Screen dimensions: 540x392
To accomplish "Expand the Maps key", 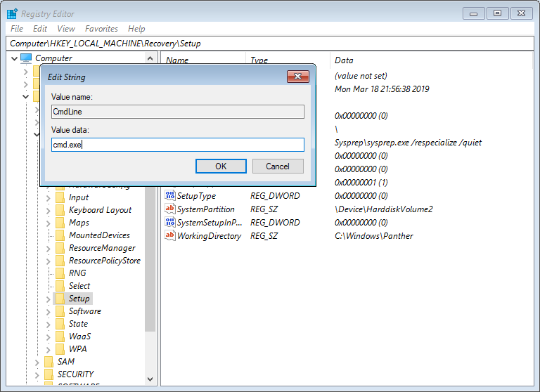I will coord(49,223).
